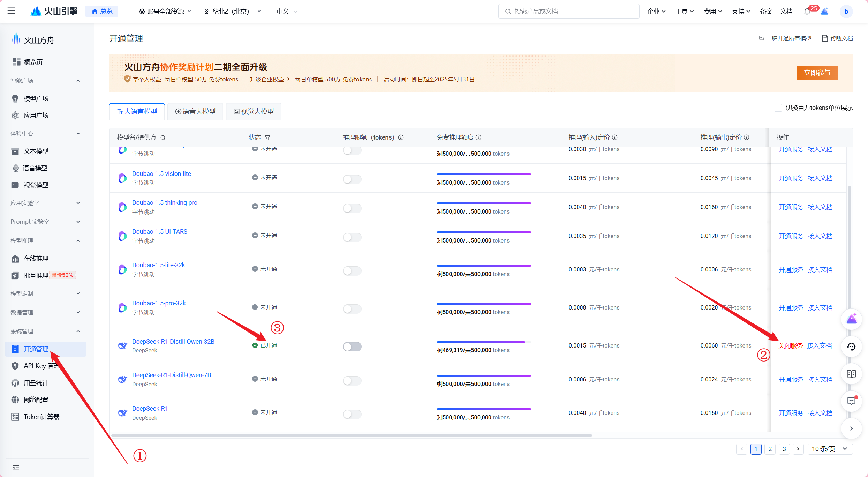This screenshot has height=477, width=868.
Task: Expand 应用实验室 sidebar section
Action: click(x=46, y=203)
